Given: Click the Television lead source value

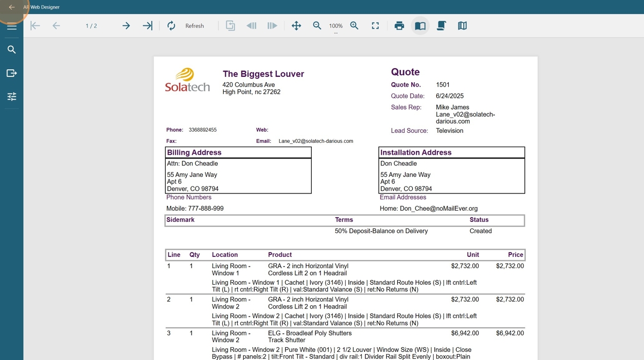Looking at the screenshot, I should click(450, 131).
